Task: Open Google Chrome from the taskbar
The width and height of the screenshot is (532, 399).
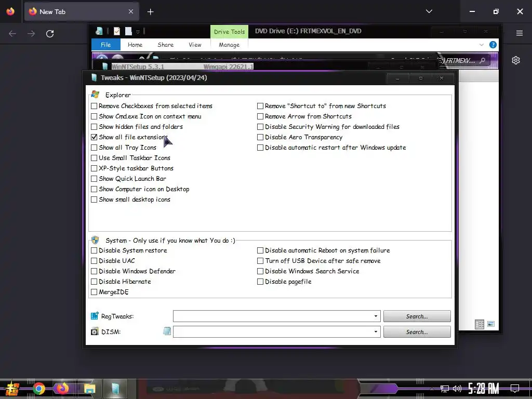Action: tap(38, 389)
